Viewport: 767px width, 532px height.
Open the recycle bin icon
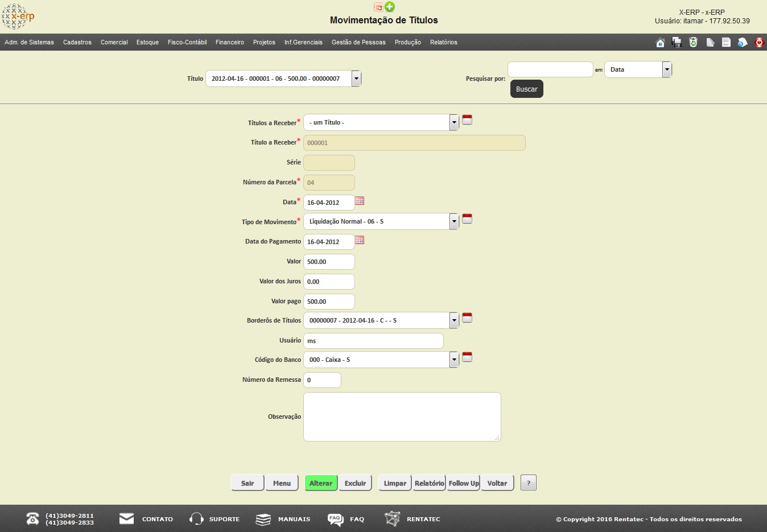(x=693, y=42)
